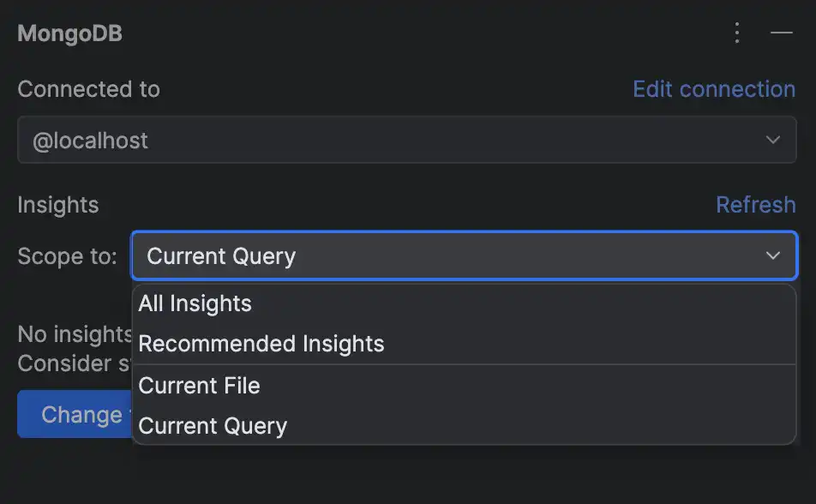816x504 pixels.
Task: Select Current File scope option
Action: pos(200,386)
